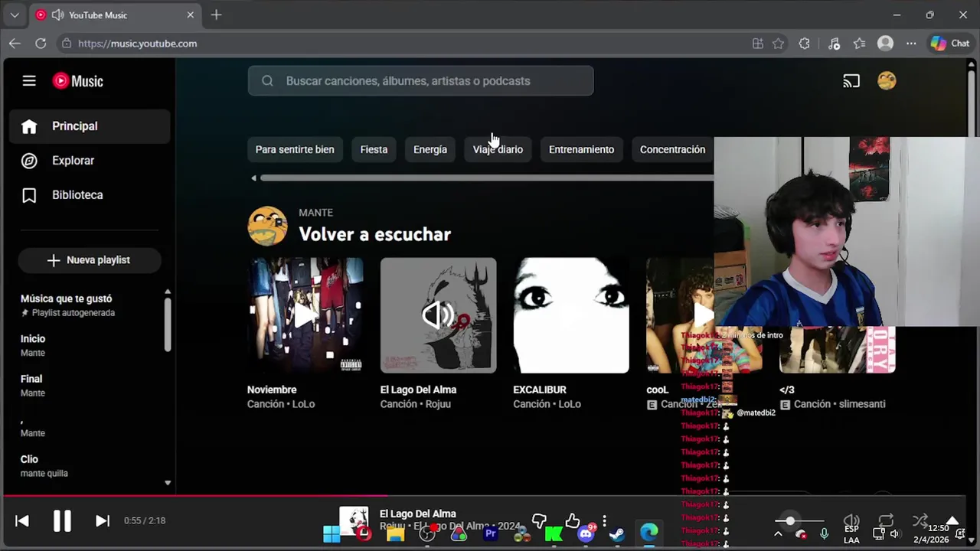This screenshot has height=551, width=980.
Task: Mute the tab via the speaker icon
Action: pos(57,15)
